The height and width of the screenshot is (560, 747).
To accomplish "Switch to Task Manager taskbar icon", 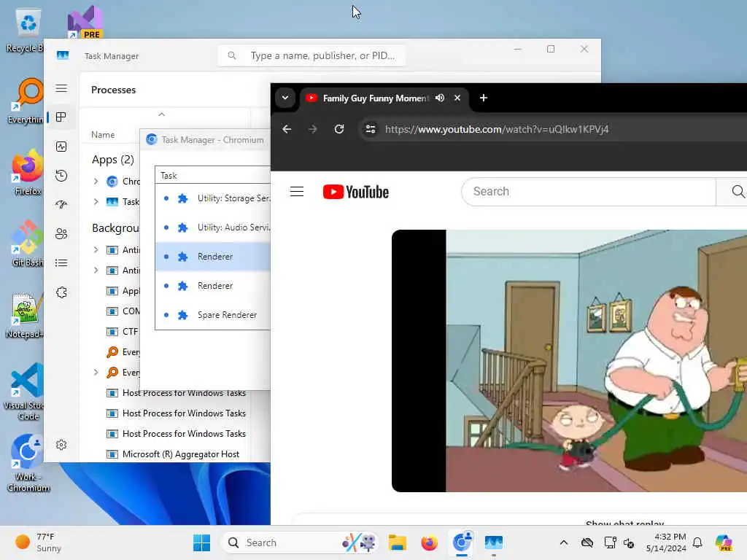I will [494, 542].
